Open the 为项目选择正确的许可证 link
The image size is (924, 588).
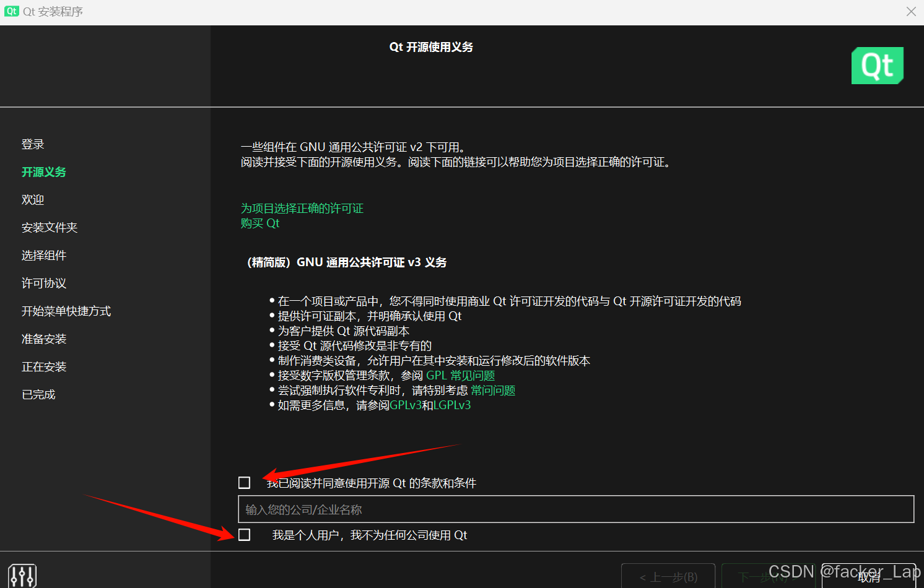click(302, 209)
